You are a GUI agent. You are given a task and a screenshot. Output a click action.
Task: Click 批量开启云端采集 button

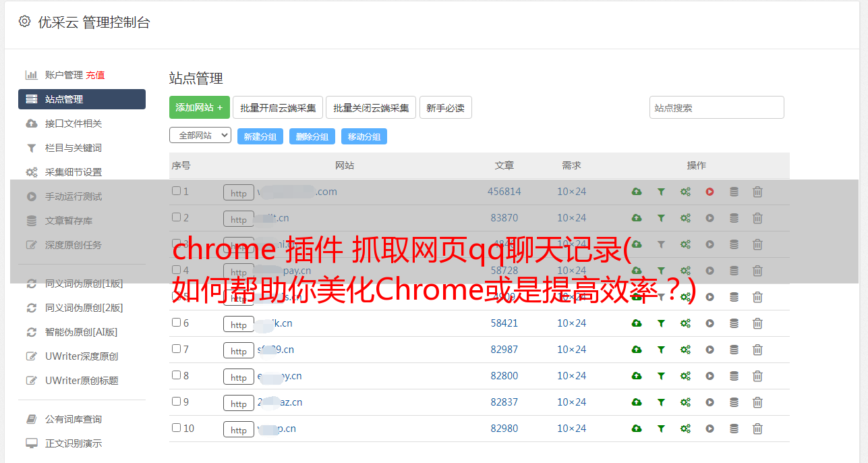[x=278, y=107]
